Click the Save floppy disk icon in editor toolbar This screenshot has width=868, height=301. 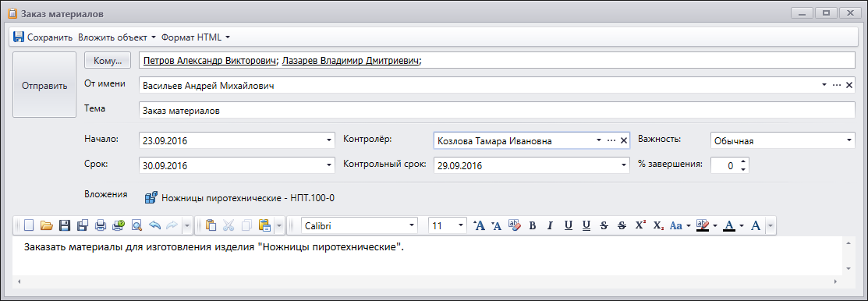(x=65, y=225)
